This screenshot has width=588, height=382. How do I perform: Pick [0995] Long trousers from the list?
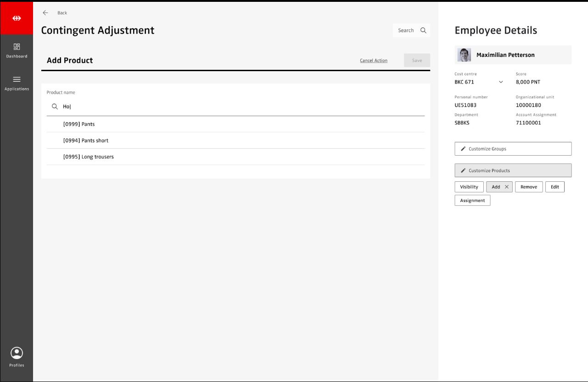coord(89,157)
